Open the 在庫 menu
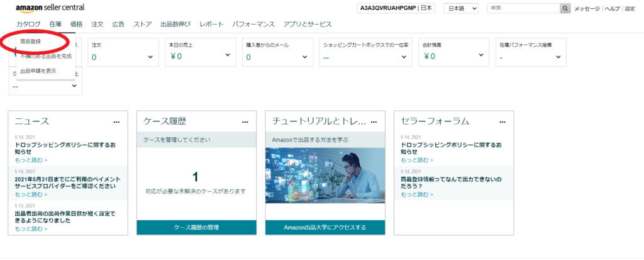Viewport: 644px width, 260px height. tap(55, 25)
